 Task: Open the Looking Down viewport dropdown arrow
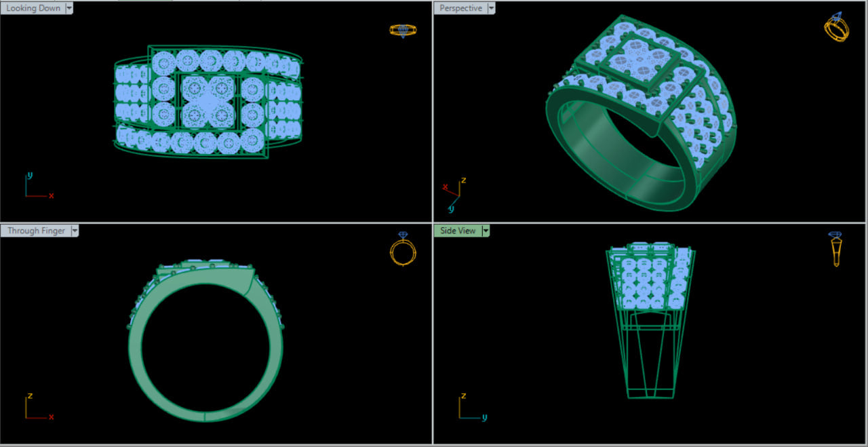pyautogui.click(x=68, y=8)
